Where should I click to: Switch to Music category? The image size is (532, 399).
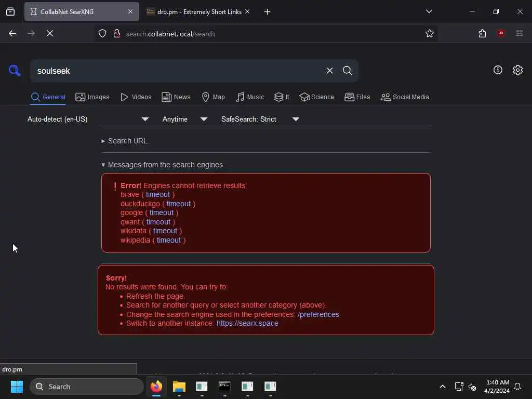coord(250,97)
